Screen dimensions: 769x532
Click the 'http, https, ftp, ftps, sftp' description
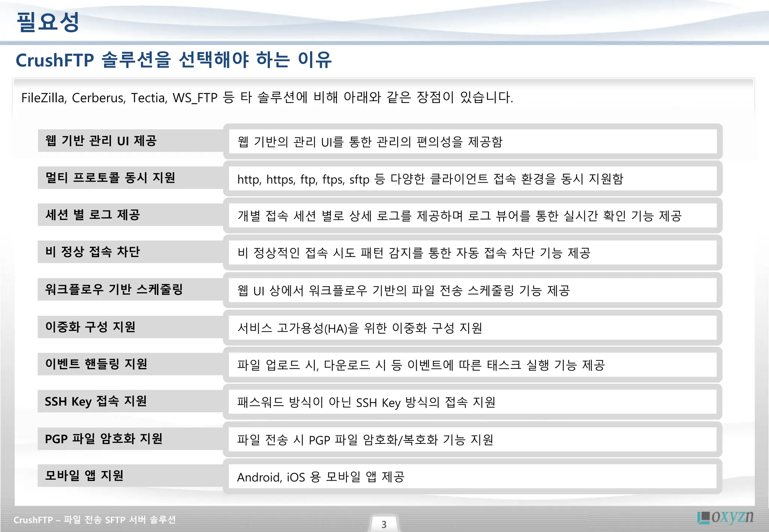click(x=430, y=179)
